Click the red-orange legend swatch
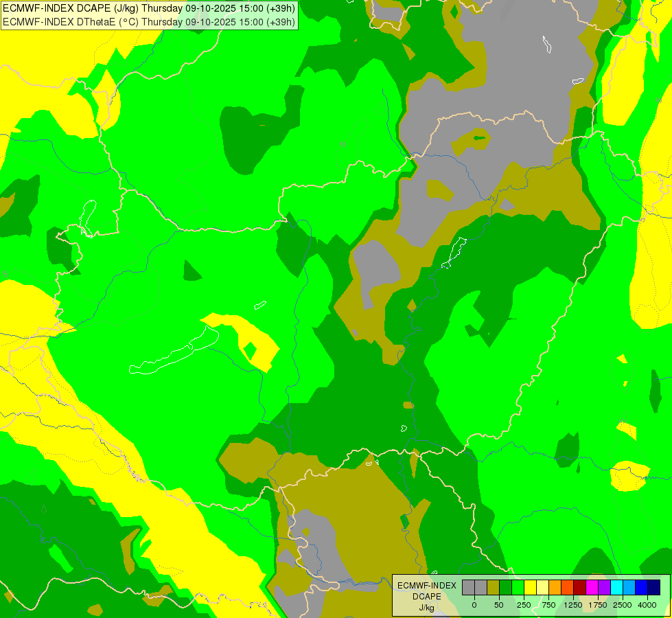Viewport: 672px width, 618px height. pos(568,588)
